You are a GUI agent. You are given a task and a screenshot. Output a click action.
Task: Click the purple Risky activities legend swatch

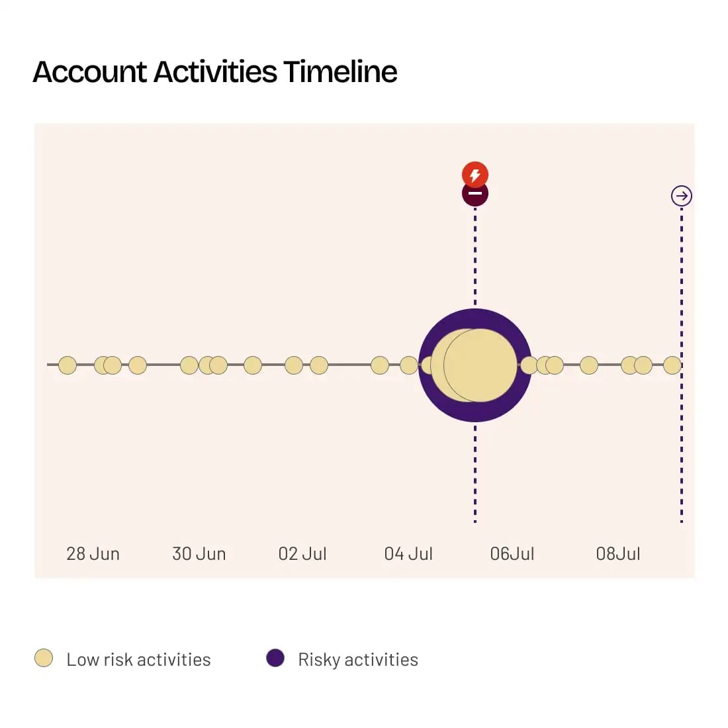(275, 658)
